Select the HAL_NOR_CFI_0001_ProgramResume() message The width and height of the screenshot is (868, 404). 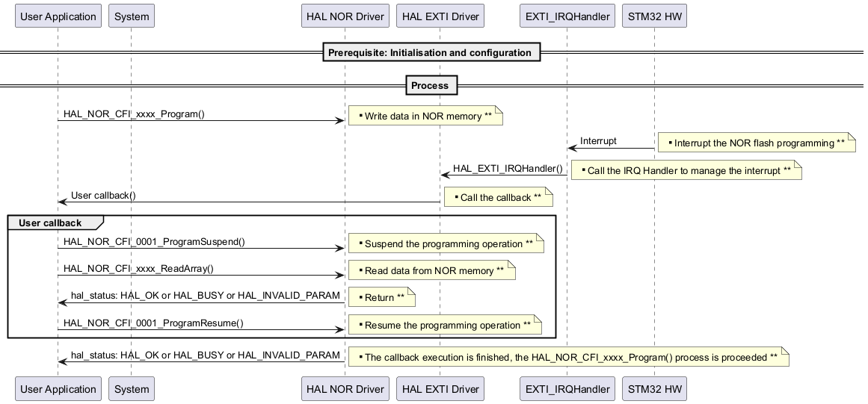[153, 323]
